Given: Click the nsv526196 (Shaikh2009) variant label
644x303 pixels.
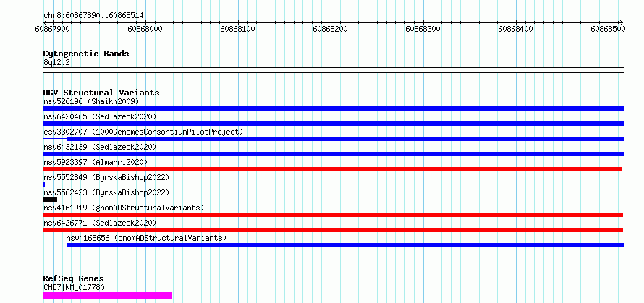Looking at the screenshot, I should 91,101.
